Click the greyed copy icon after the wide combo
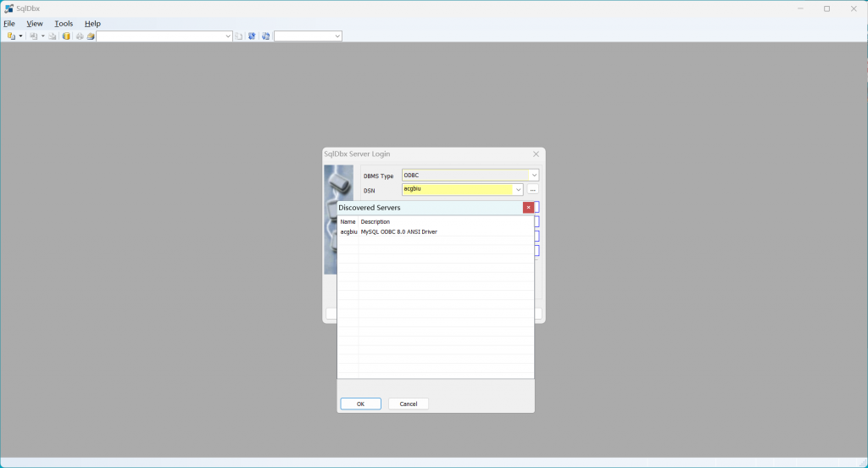 tap(238, 36)
